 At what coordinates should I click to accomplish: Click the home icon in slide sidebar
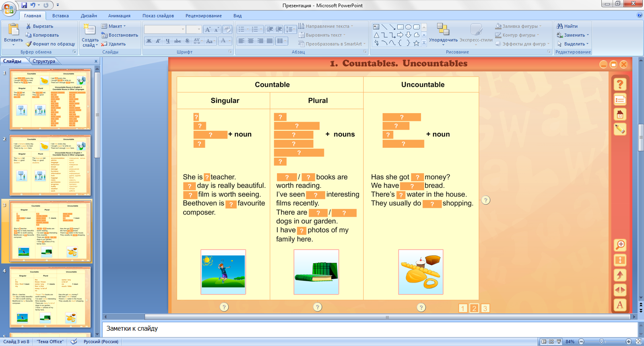coord(620,115)
